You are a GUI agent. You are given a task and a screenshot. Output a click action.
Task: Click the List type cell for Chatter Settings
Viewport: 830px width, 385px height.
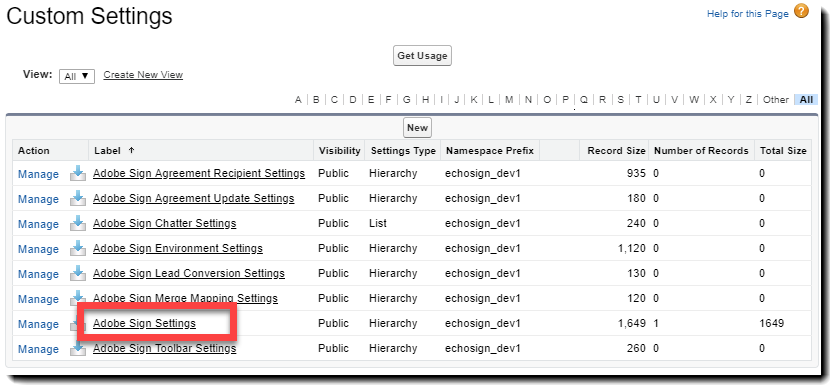point(377,223)
